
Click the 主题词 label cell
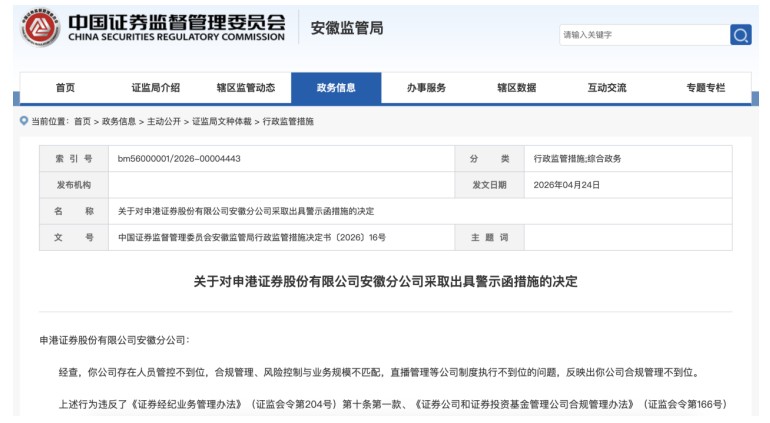pos(490,237)
